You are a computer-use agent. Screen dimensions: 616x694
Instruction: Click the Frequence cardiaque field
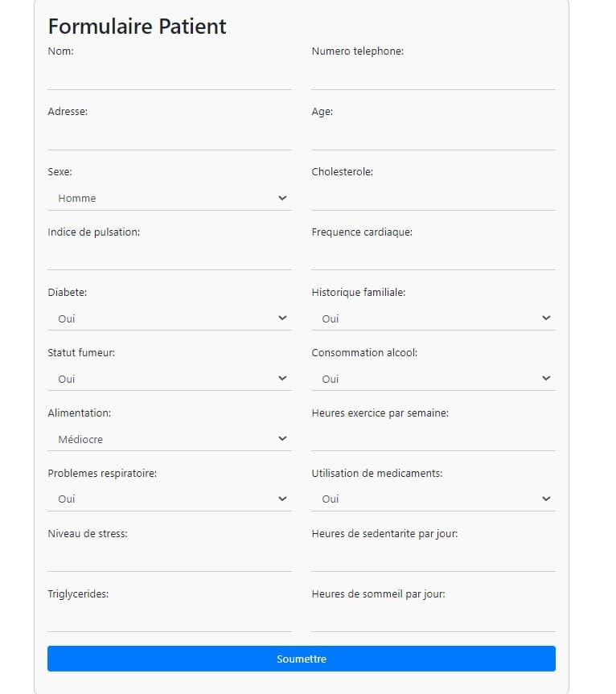coord(433,257)
